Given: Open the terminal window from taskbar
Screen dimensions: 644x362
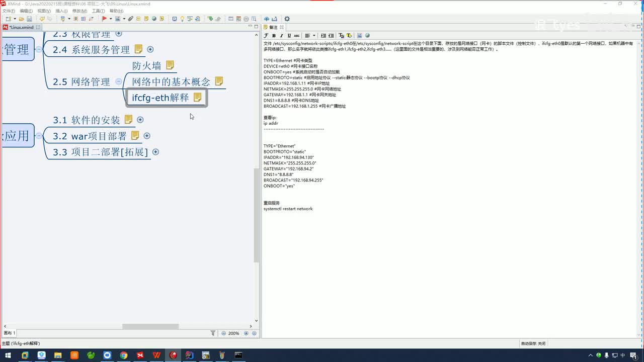Looking at the screenshot, I should click(238, 355).
